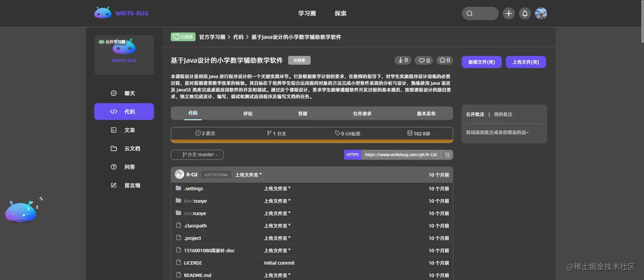Click the R-Cd committer avatar

pyautogui.click(x=179, y=174)
